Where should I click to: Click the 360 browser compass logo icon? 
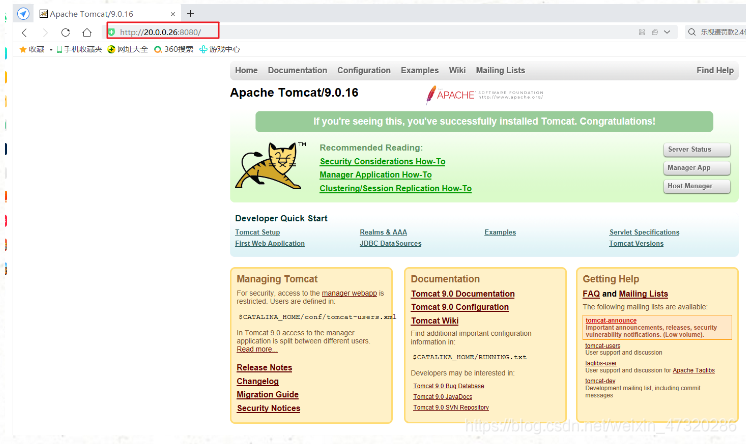click(23, 13)
